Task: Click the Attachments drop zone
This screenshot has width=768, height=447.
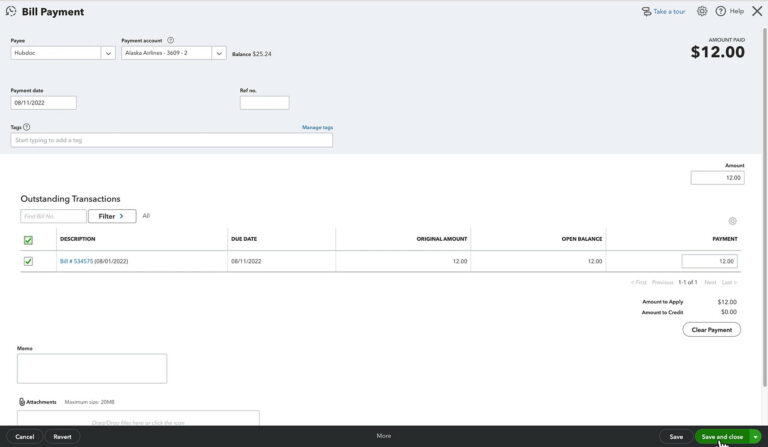Action: [x=138, y=418]
